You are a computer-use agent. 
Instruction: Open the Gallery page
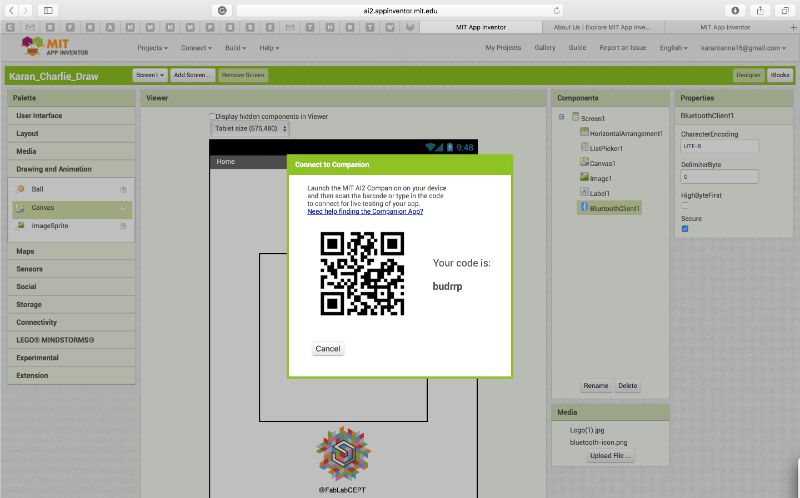(544, 47)
